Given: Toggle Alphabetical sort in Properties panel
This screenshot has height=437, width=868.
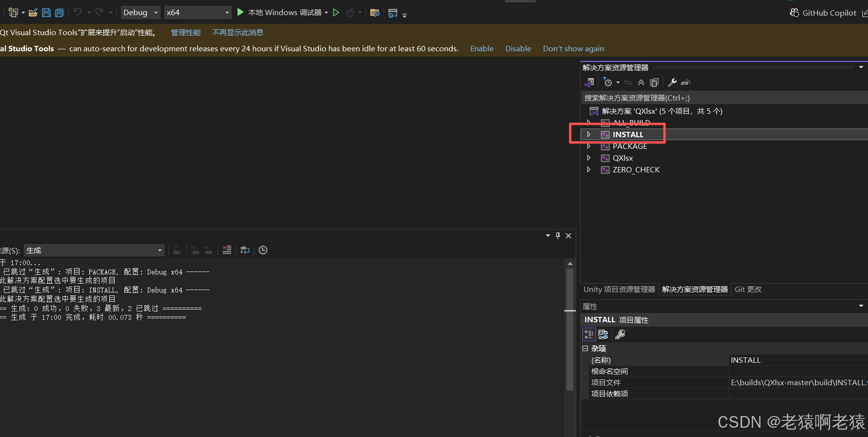Looking at the screenshot, I should pos(603,334).
